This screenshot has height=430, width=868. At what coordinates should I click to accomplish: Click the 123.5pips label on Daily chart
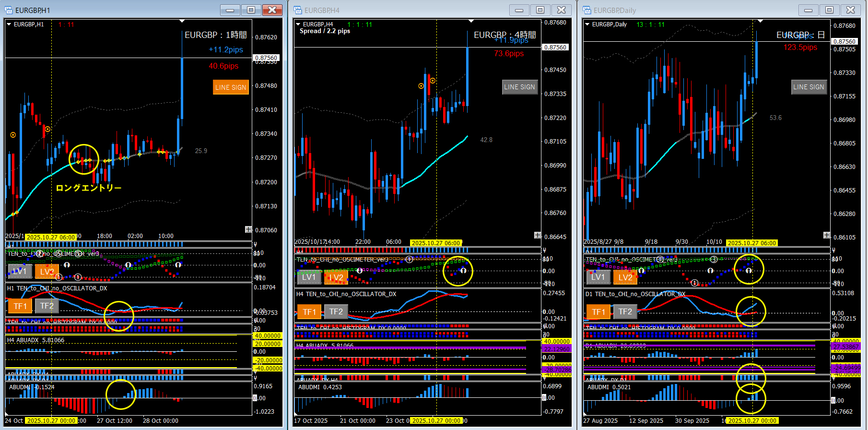point(800,47)
